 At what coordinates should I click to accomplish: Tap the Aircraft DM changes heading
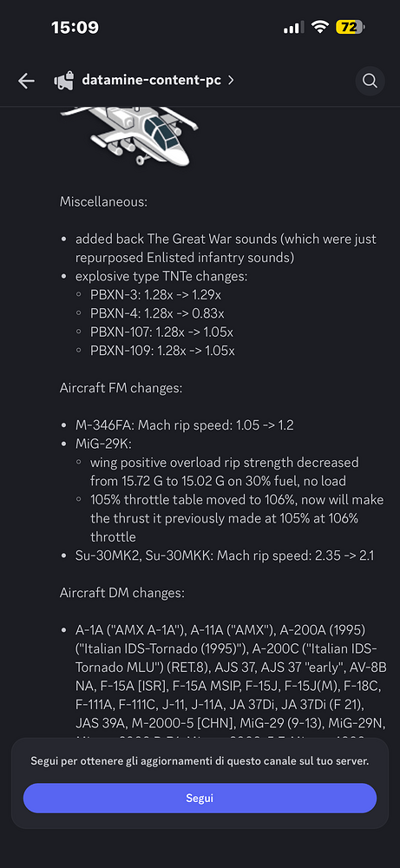[x=121, y=593]
